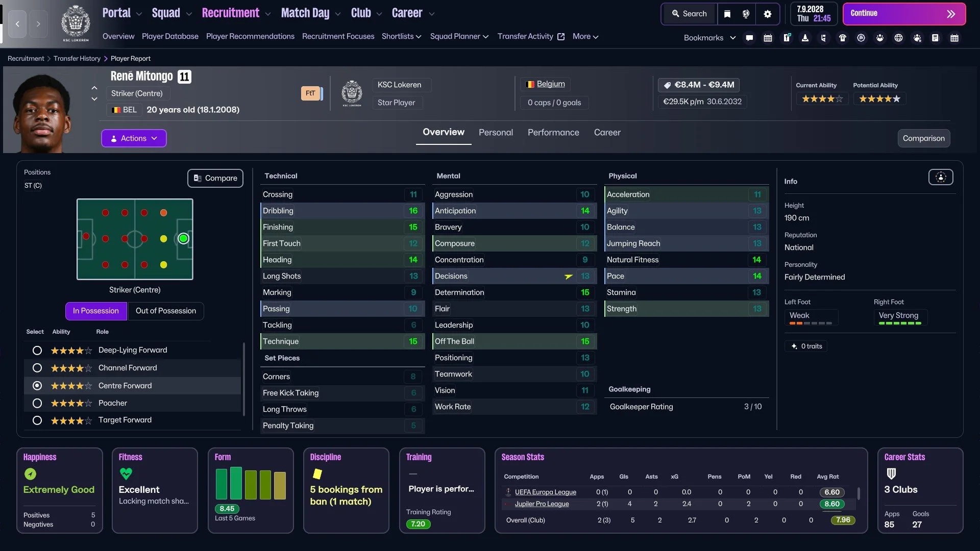This screenshot has width=980, height=551.
Task: Open the settings gear icon
Action: 767,14
